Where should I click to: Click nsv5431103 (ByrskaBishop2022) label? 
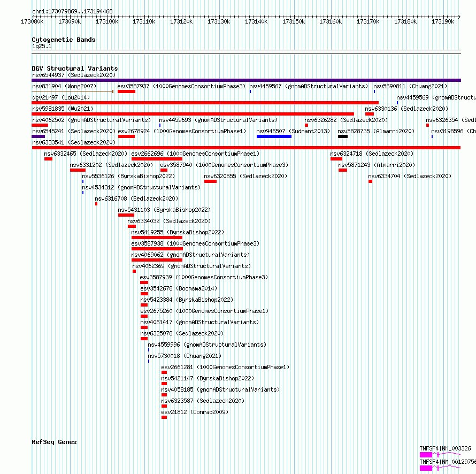coord(164,210)
